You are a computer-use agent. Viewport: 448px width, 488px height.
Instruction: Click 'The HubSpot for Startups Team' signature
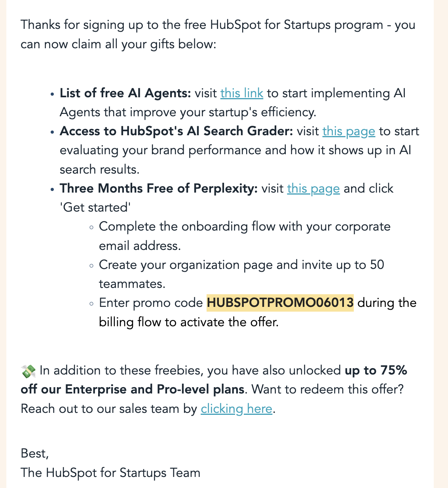110,473
